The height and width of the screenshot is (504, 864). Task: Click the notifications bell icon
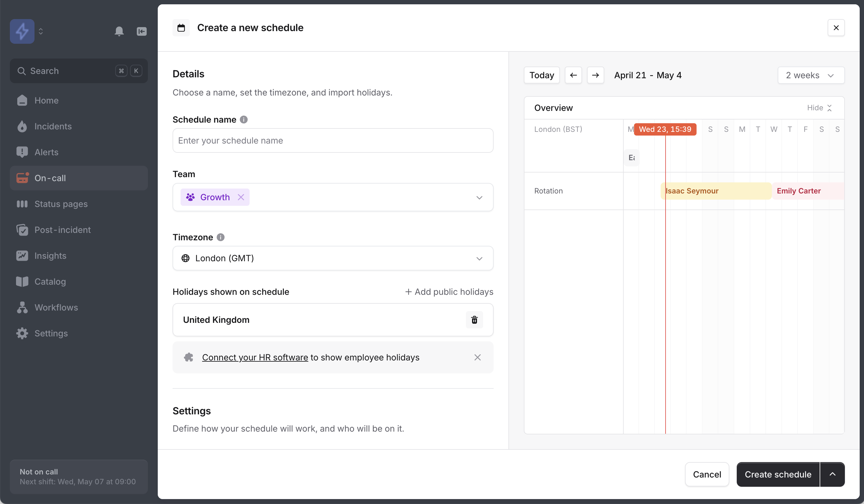[x=119, y=31]
